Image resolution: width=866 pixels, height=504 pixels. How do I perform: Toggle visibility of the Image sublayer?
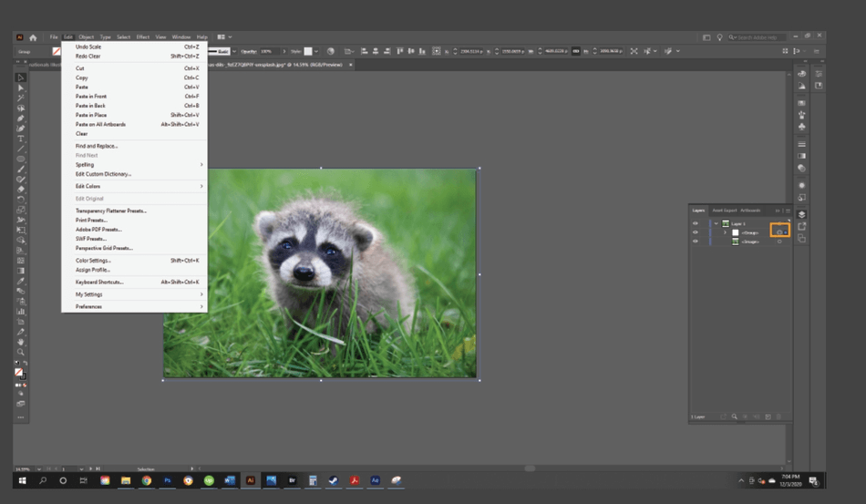pyautogui.click(x=696, y=242)
